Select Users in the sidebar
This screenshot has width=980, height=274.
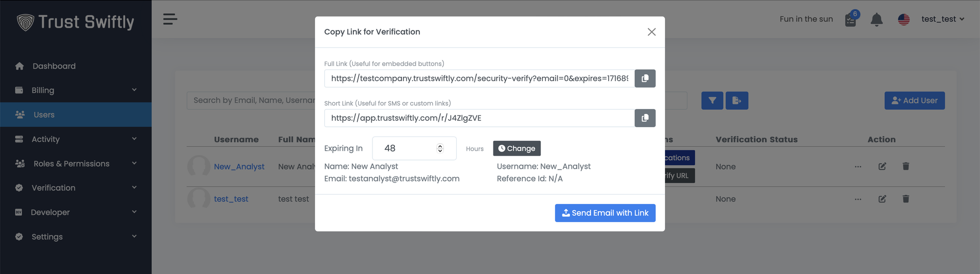[x=44, y=114]
